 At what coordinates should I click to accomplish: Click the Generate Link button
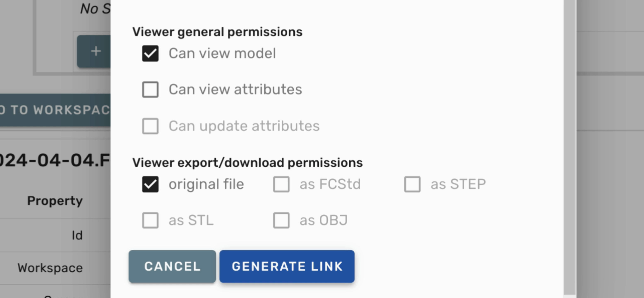click(287, 266)
